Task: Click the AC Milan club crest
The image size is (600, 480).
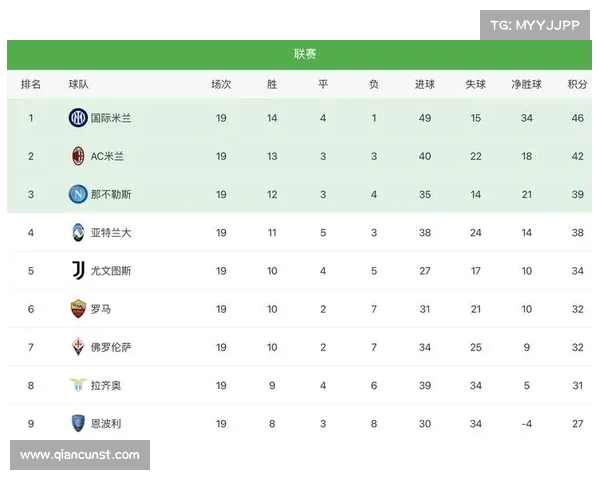Action: coord(78,156)
